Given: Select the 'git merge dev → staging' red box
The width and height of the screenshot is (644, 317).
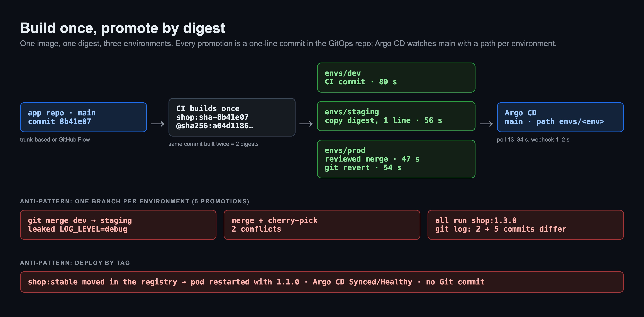Looking at the screenshot, I should click(118, 225).
